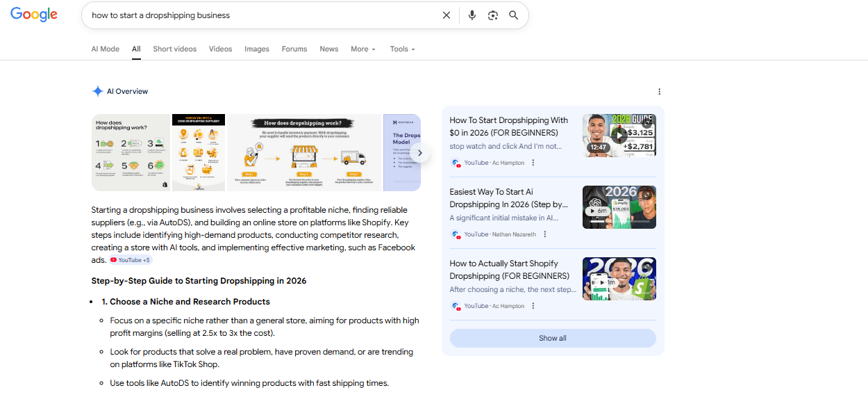Select the All results tab
This screenshot has width=868, height=397.
click(x=136, y=49)
